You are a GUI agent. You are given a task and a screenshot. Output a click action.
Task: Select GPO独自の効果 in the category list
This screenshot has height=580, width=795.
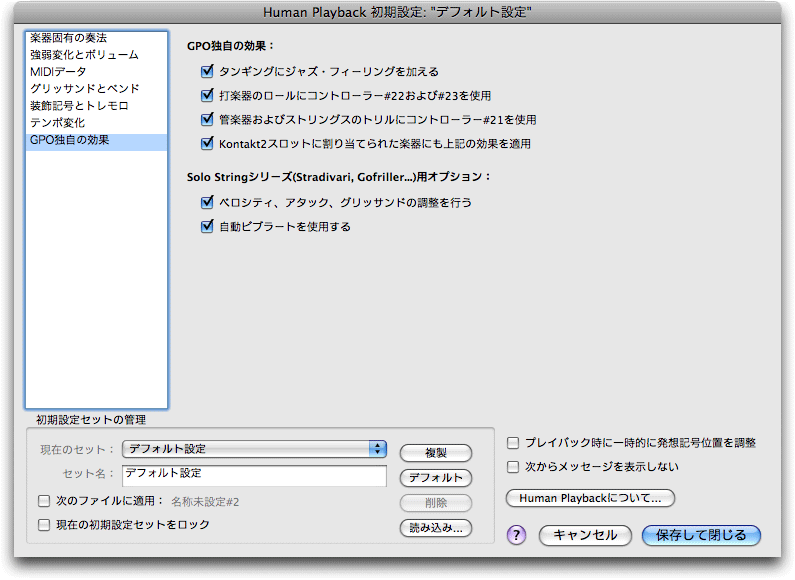pyautogui.click(x=96, y=140)
